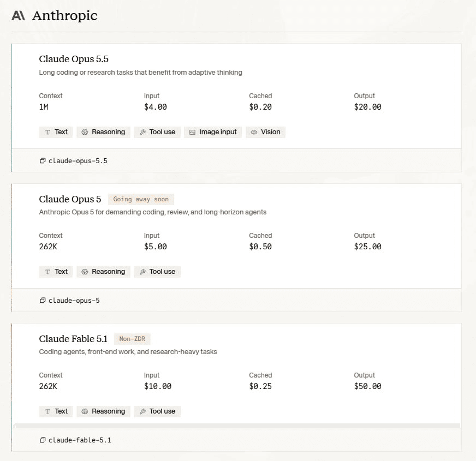The image size is (476, 461).
Task: Click the "262K" context value for Claude Fable 5.1
Action: [x=48, y=386]
